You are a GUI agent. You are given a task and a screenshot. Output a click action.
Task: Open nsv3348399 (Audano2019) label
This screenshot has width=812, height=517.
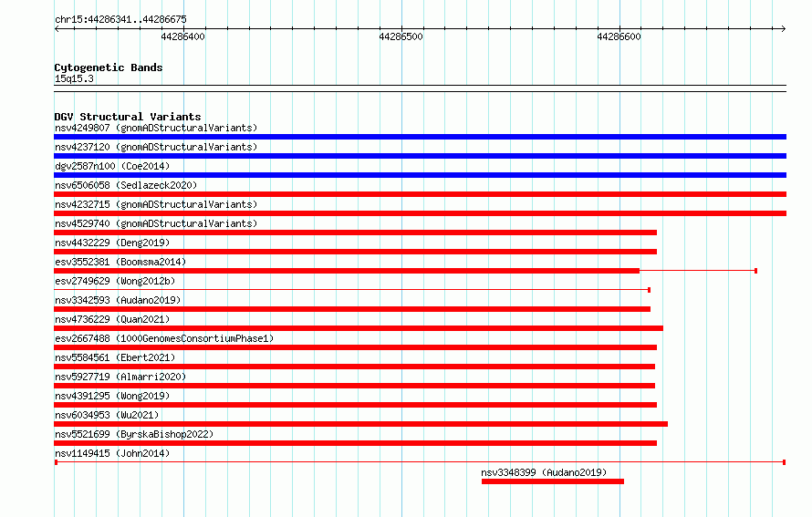click(544, 472)
